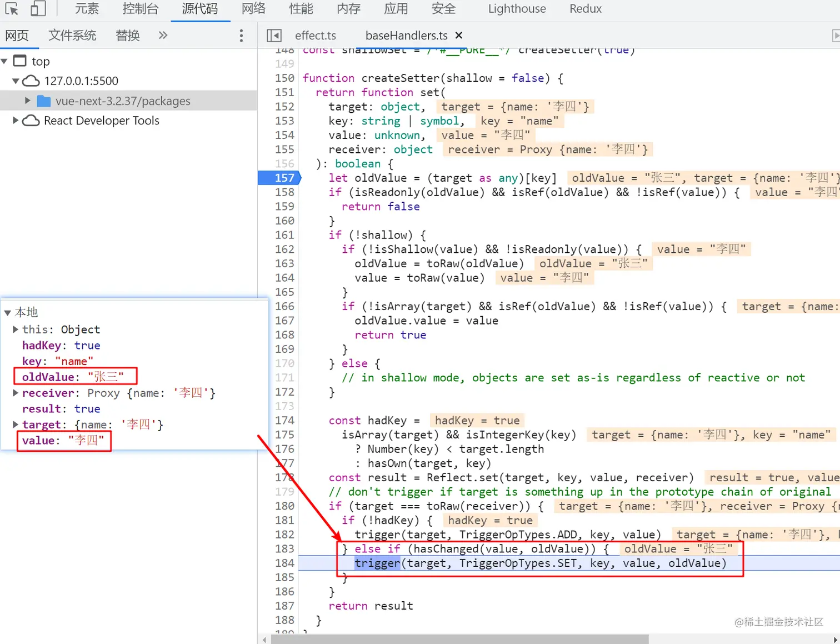Select the hadKey: true scope variable
This screenshot has width=840, height=644.
pos(61,346)
